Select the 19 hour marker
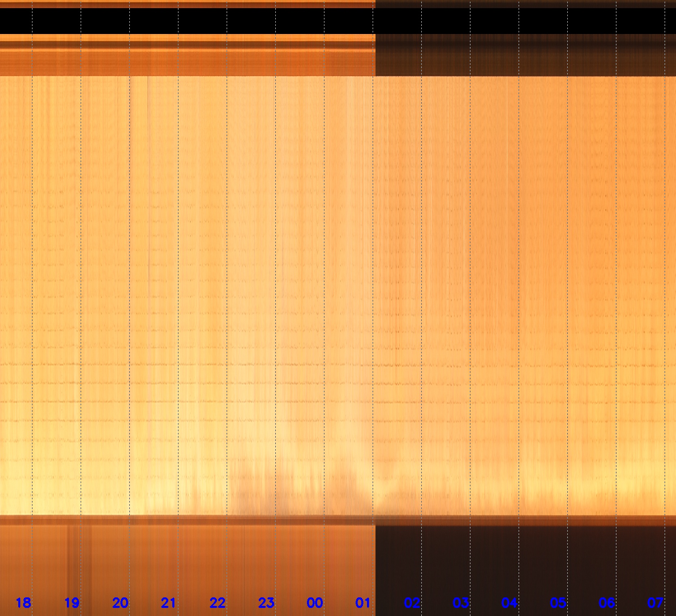The width and height of the screenshot is (676, 616). pos(72,603)
